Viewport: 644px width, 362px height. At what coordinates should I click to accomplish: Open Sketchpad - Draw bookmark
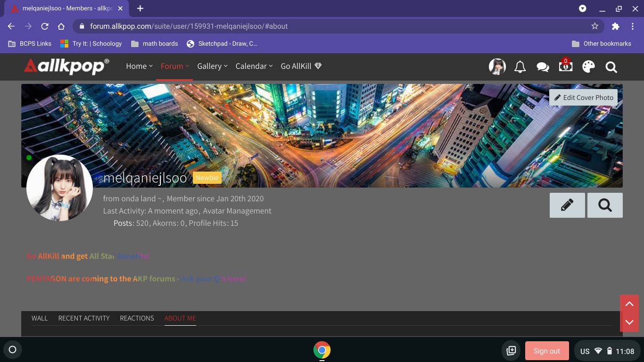click(x=222, y=43)
